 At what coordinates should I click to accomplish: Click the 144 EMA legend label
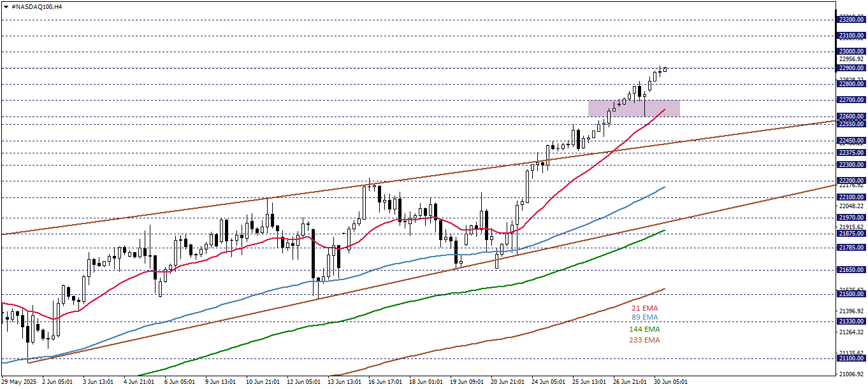click(x=644, y=330)
